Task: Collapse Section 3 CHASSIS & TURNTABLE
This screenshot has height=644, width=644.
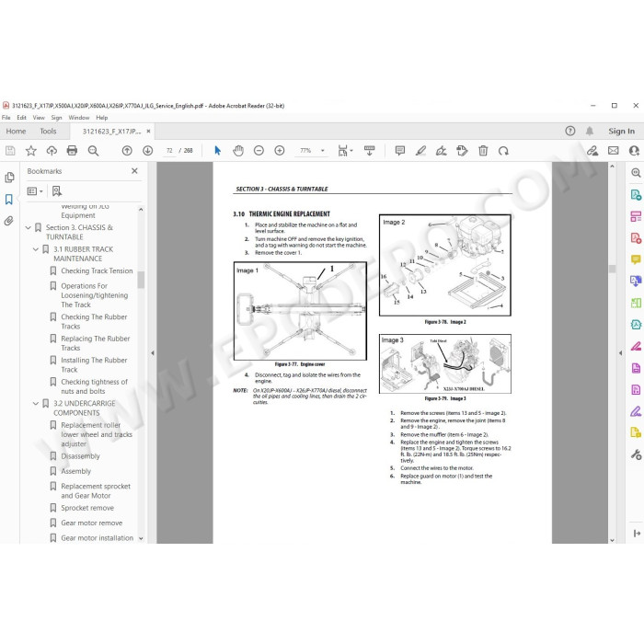Action: [28, 227]
